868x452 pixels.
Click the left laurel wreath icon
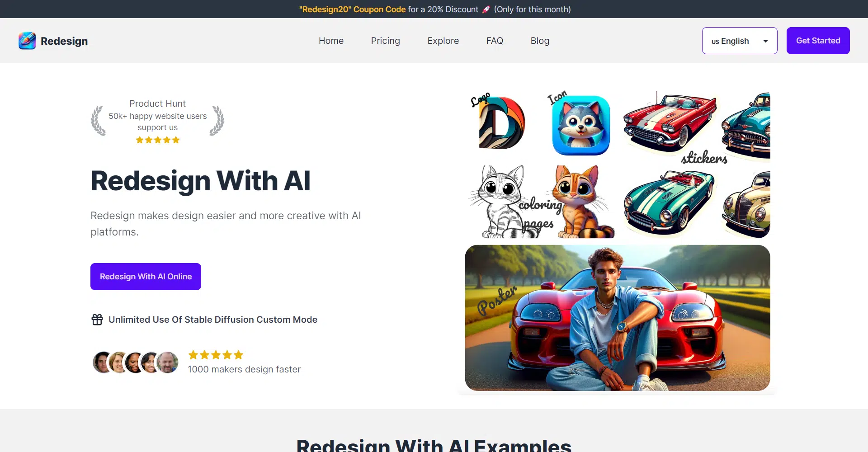(98, 121)
